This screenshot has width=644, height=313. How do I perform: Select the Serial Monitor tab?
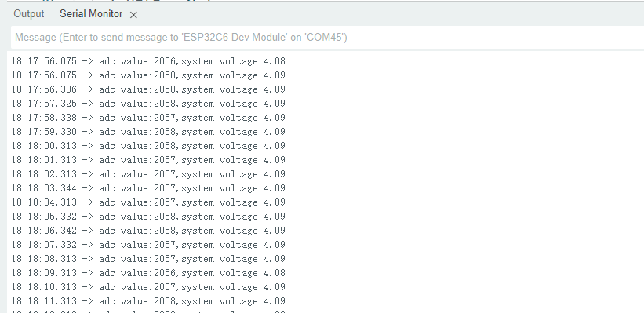pos(91,14)
